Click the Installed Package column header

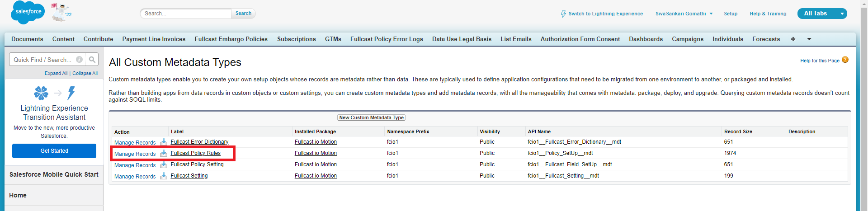(315, 131)
